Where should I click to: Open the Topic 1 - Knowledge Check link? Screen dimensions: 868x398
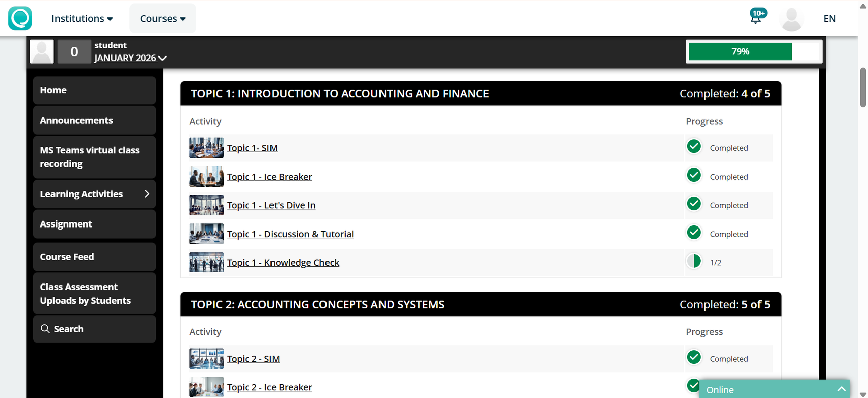click(x=283, y=263)
